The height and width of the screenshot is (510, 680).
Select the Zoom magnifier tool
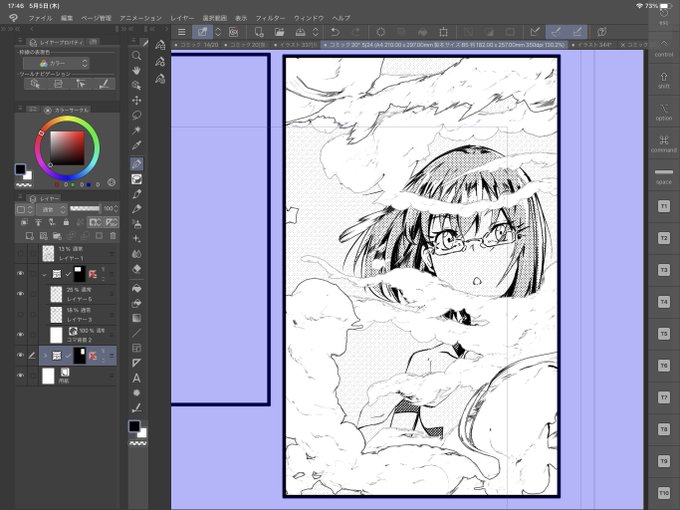(137, 56)
